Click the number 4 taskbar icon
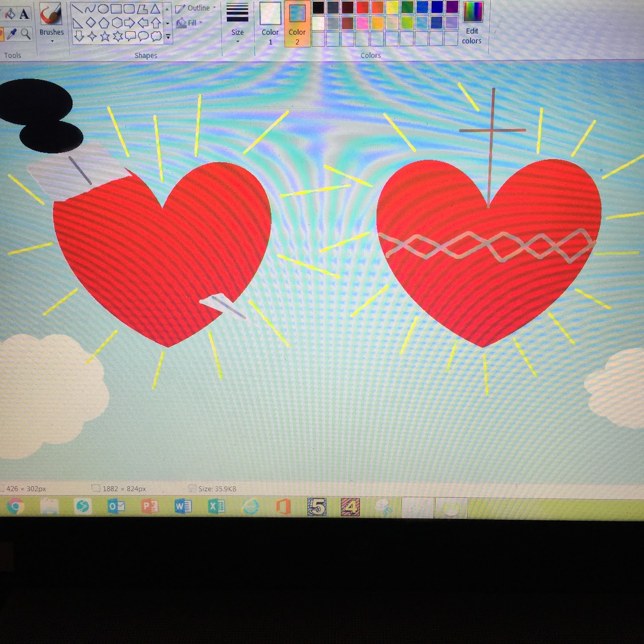The width and height of the screenshot is (644, 644). 350,507
